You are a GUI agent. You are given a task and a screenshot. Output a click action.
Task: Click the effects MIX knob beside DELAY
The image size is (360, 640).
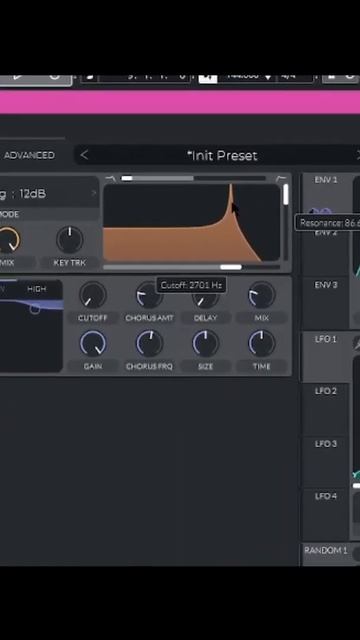(262, 295)
